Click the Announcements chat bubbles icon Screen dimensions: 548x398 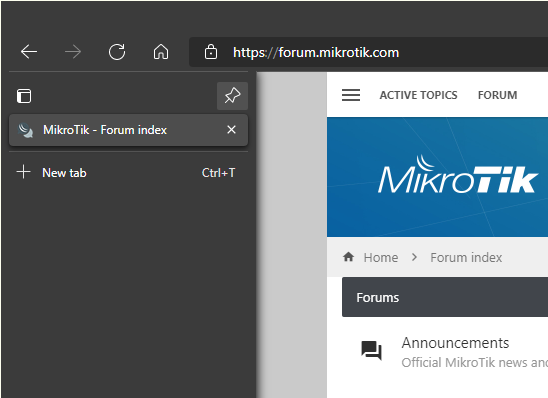point(371,350)
